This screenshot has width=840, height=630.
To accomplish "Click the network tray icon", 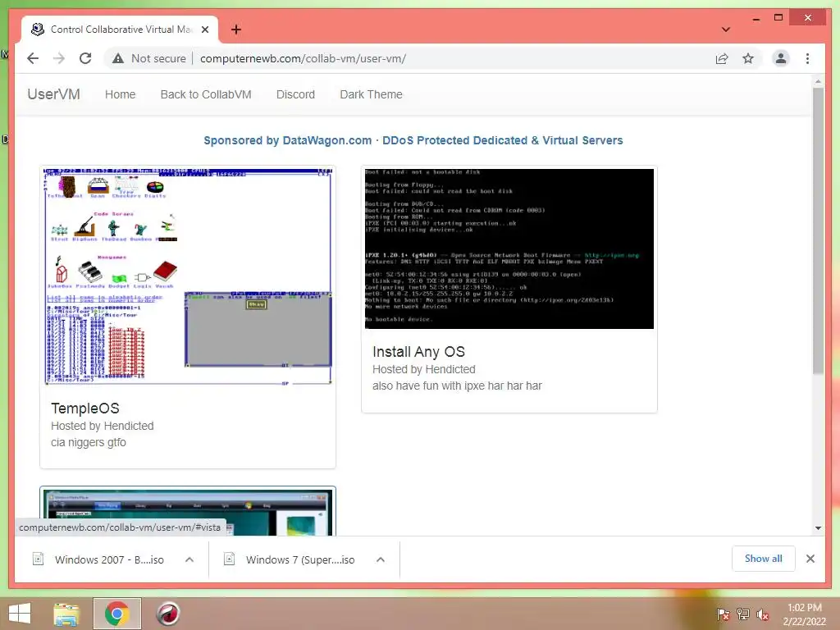I will 743,614.
